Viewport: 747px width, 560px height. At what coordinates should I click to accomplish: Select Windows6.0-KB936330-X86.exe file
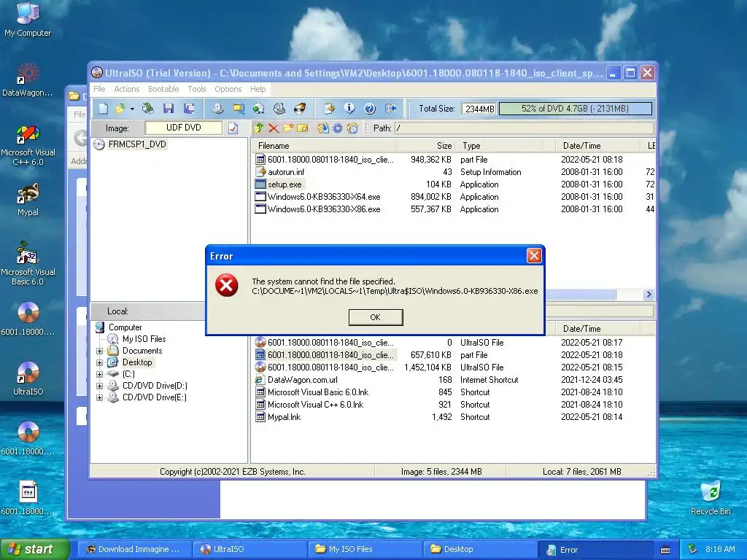[324, 209]
